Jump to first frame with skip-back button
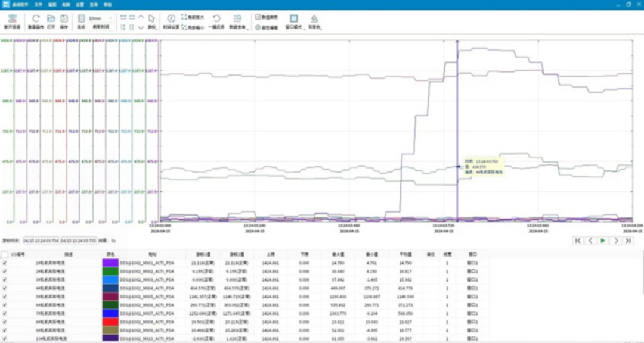 578,241
